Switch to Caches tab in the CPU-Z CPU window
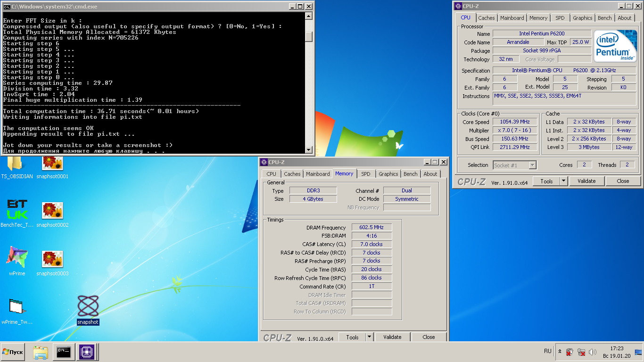The image size is (644, 362). (x=487, y=18)
